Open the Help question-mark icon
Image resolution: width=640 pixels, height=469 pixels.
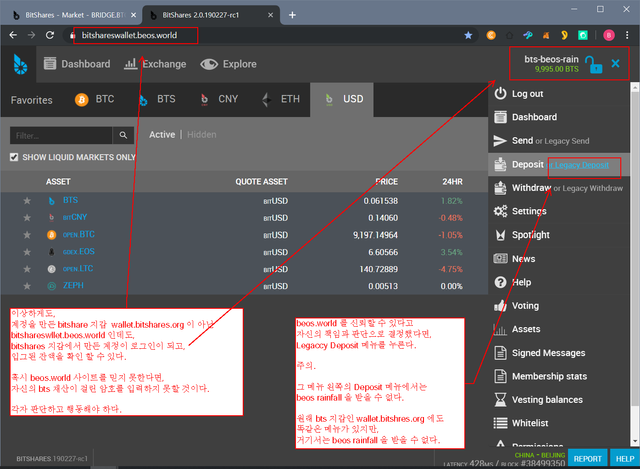(x=500, y=282)
